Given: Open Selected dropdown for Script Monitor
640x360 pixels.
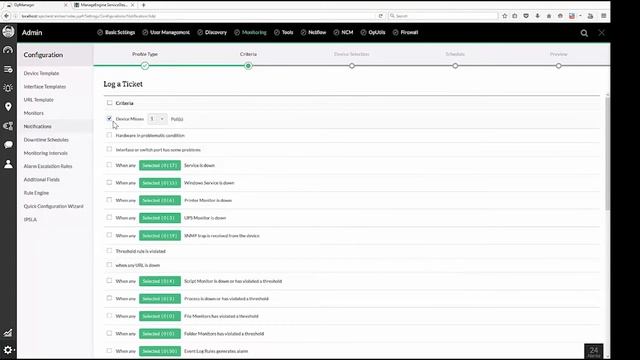Looking at the screenshot, I should tap(160, 281).
